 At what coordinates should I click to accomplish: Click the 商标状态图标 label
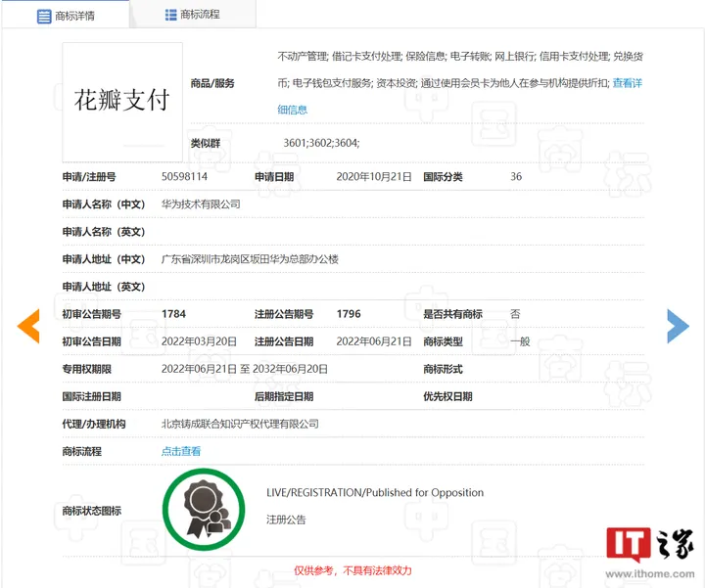click(x=92, y=511)
